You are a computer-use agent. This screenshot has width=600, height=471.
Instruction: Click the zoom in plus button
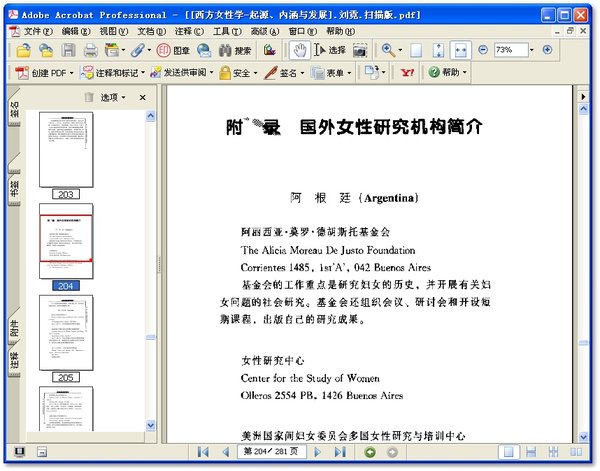pos(548,49)
